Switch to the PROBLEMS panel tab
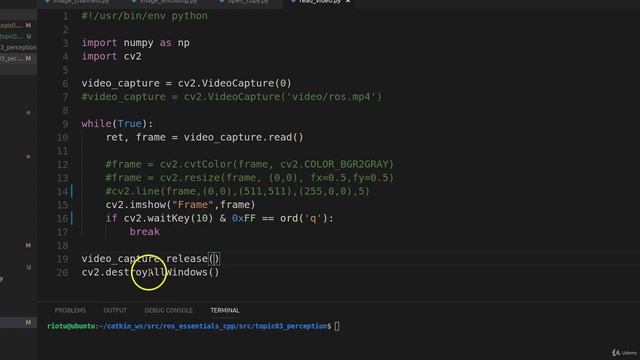 70,310
